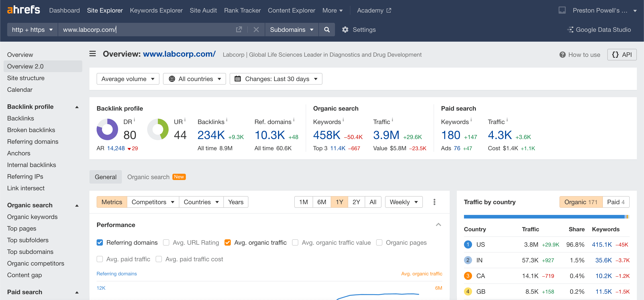Open the Subdomains mode dropdown
644x300 pixels.
292,30
